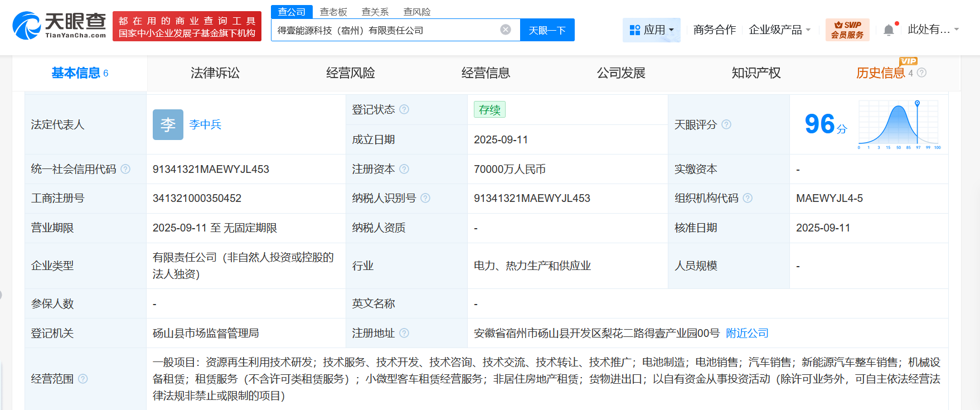Click the industry value 电力、热力生产和供应业
Image resolution: width=980 pixels, height=410 pixels.
coord(532,266)
